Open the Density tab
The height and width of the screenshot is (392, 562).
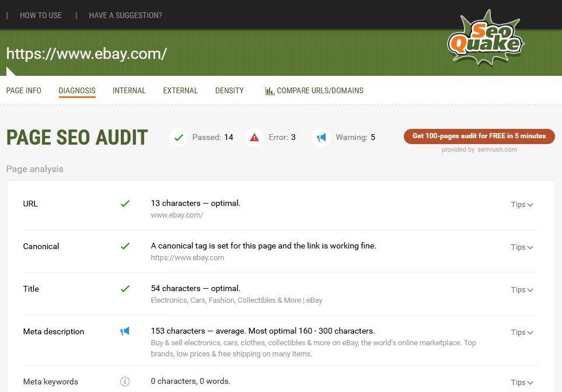click(229, 91)
